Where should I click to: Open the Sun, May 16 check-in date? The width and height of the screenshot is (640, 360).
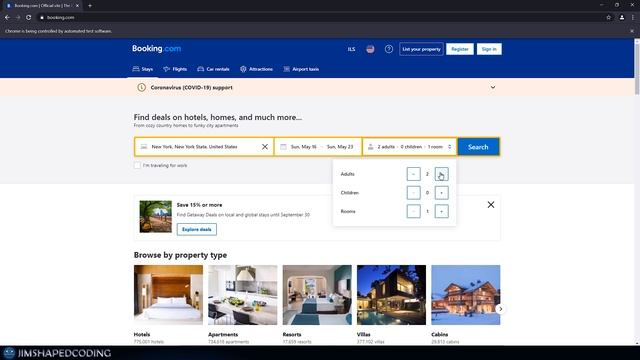(x=303, y=147)
